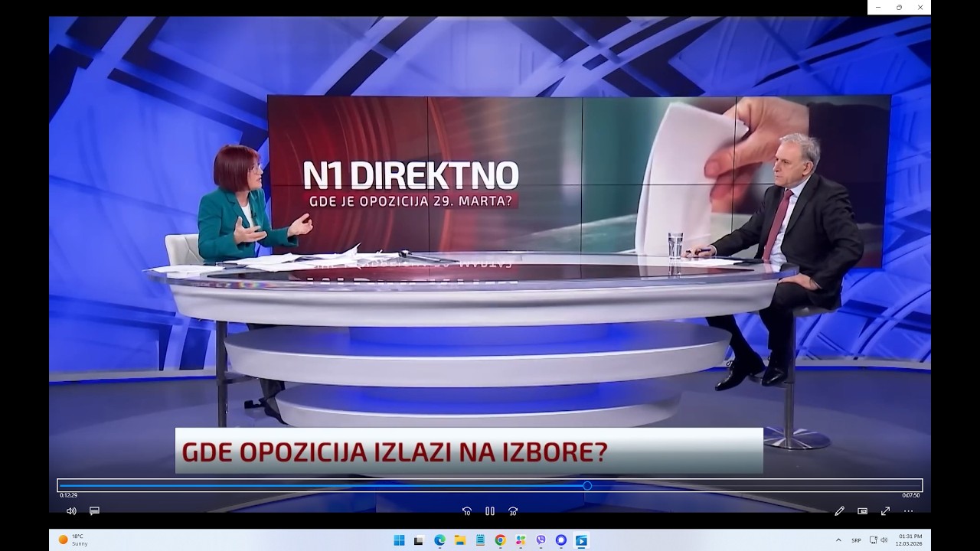Screen dimensions: 980x551
Task: Open system volume in the tray
Action: [x=884, y=540]
